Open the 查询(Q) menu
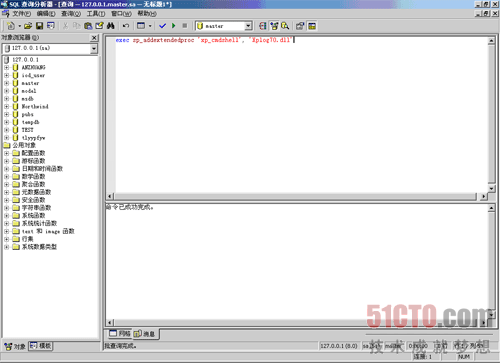This screenshot has width=500, height=363. (x=71, y=14)
